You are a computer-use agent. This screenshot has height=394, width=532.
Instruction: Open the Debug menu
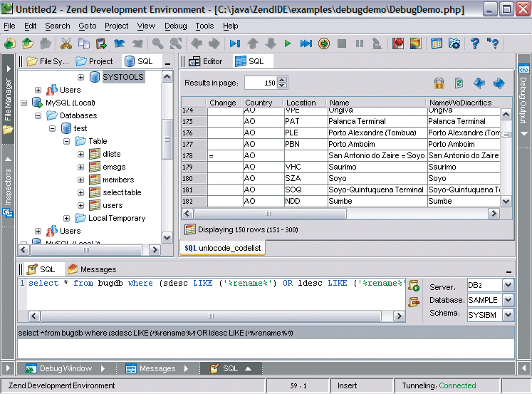175,26
